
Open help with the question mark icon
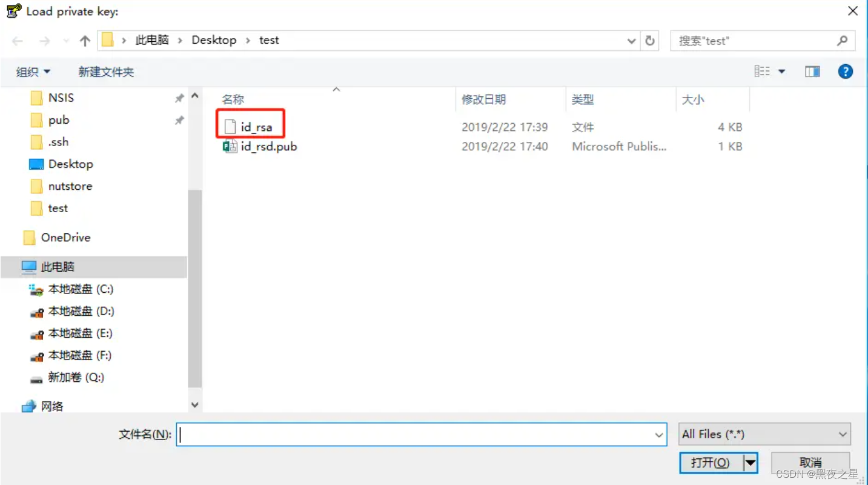click(x=846, y=72)
